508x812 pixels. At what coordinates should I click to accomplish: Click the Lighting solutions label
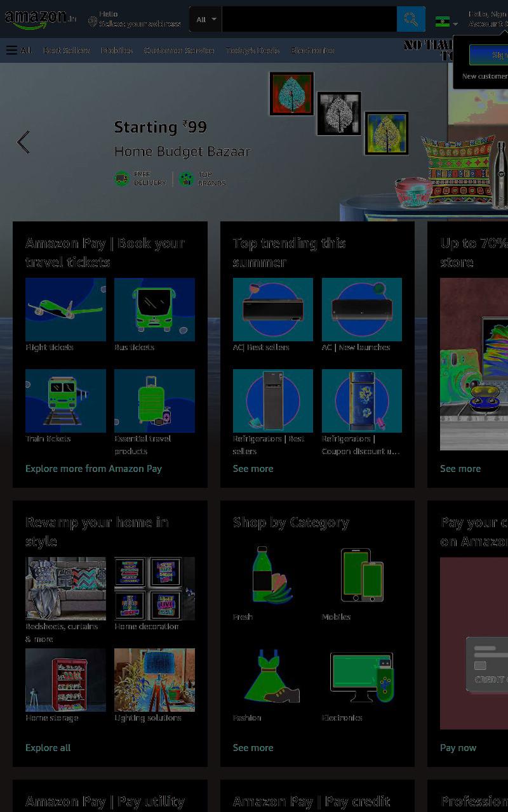(148, 718)
